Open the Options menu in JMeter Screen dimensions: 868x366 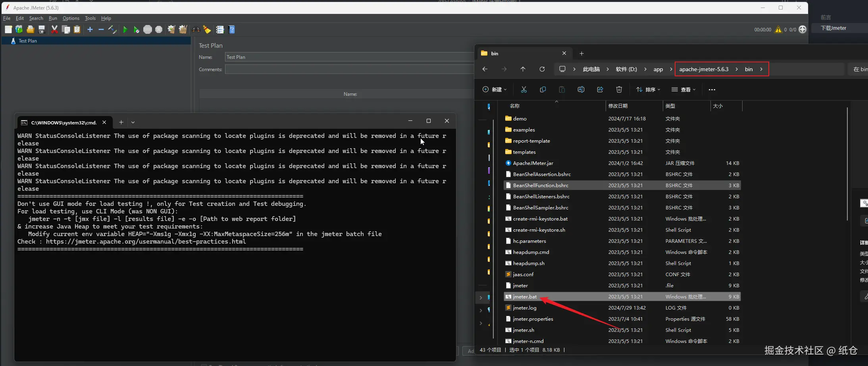(71, 18)
